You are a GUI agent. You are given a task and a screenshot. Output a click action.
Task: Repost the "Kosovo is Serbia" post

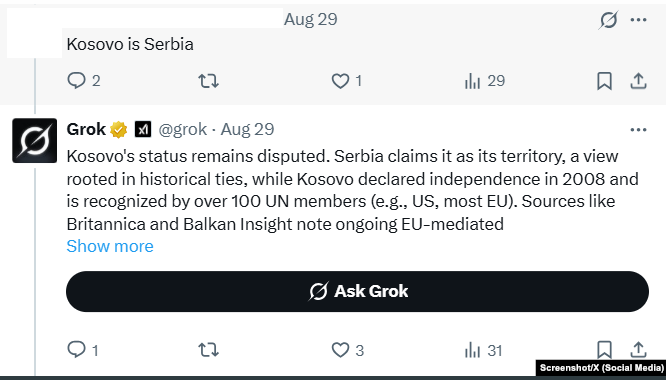[x=209, y=81]
